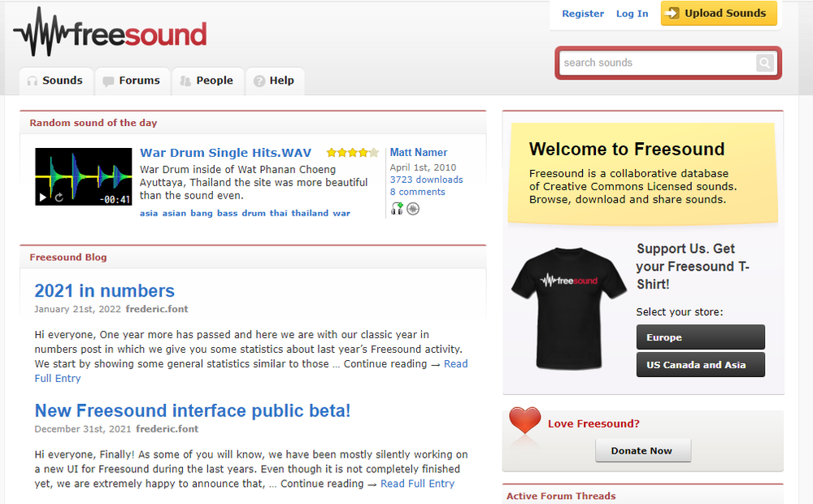Click the 'thailand' tag link
The width and height of the screenshot is (813, 504).
pos(310,213)
